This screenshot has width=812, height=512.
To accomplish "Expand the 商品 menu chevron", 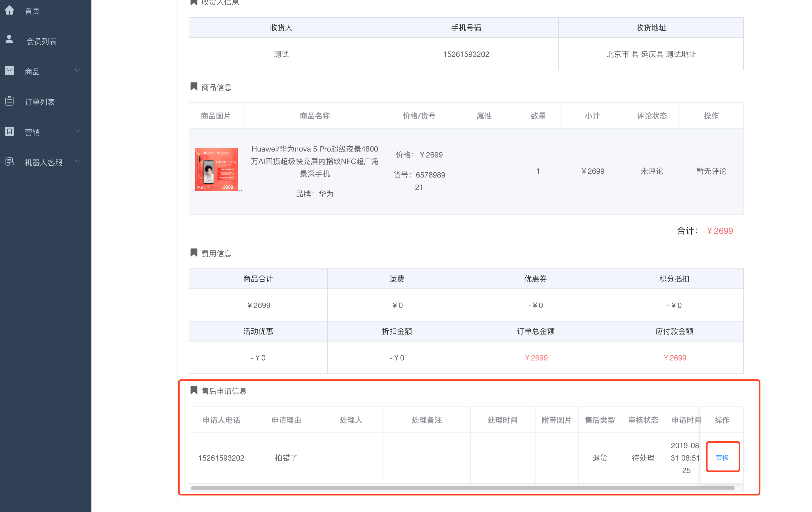I will coord(77,70).
